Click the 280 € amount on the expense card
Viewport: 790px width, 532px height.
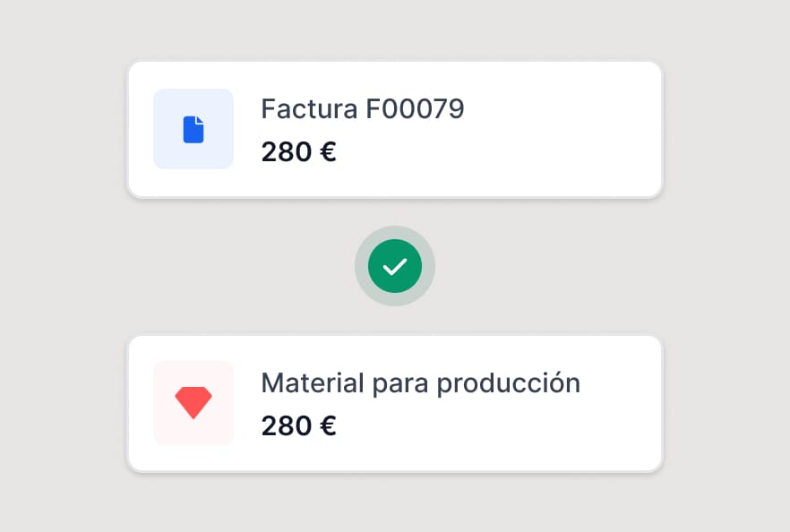(x=298, y=425)
